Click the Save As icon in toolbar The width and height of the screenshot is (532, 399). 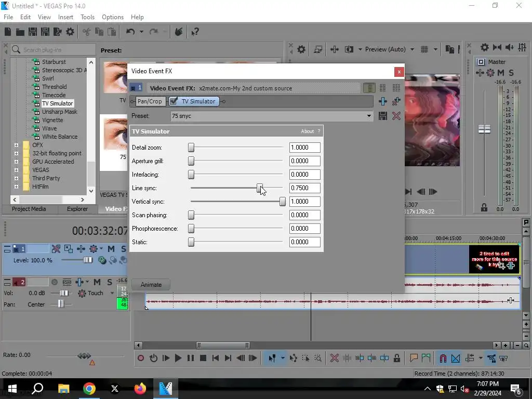[x=45, y=32]
